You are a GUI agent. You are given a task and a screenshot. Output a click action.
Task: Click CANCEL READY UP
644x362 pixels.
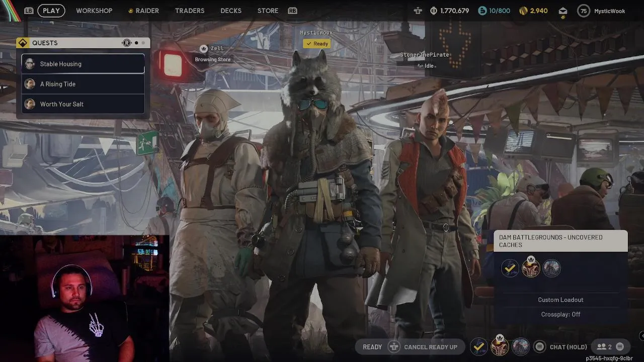[431, 347]
